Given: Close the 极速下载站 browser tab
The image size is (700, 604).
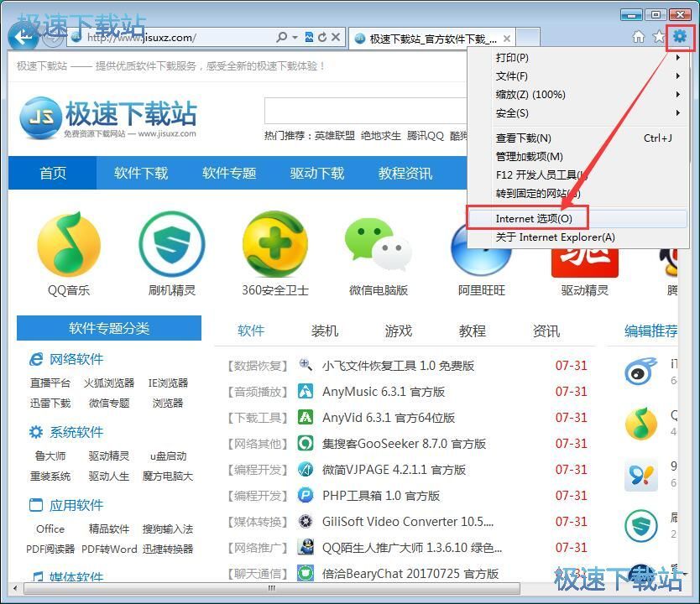Looking at the screenshot, I should (x=507, y=39).
